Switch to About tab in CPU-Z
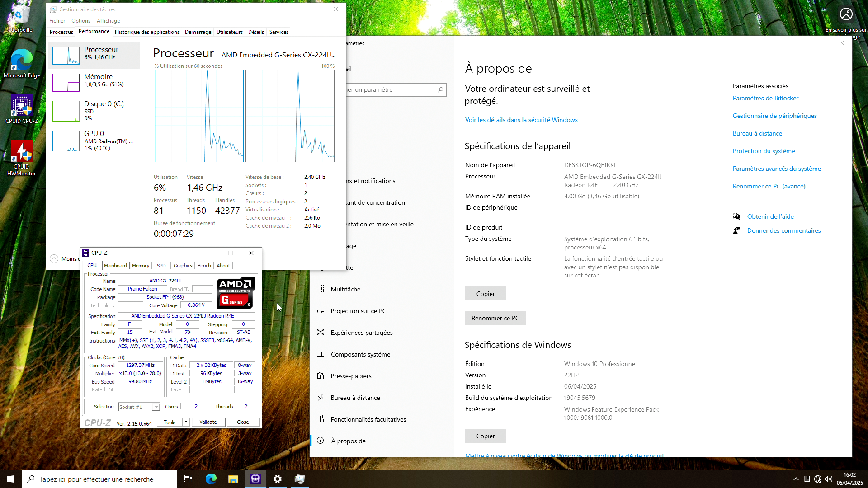868x488 pixels. pyautogui.click(x=223, y=266)
